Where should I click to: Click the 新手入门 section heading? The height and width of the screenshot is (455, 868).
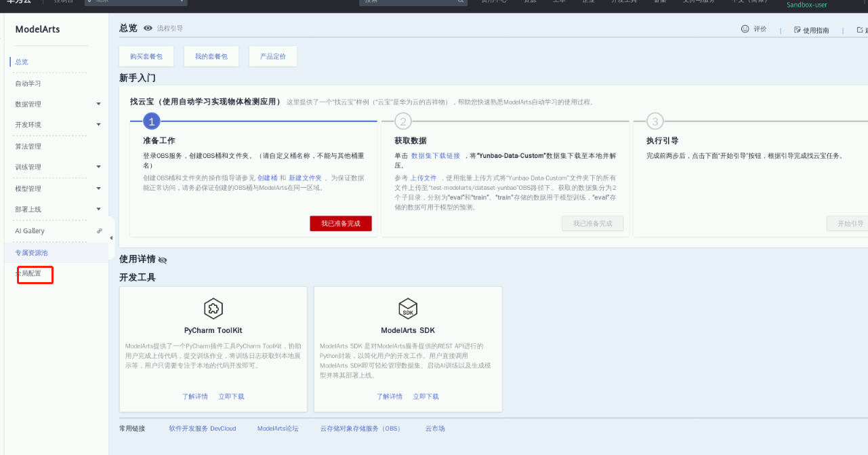coord(138,78)
